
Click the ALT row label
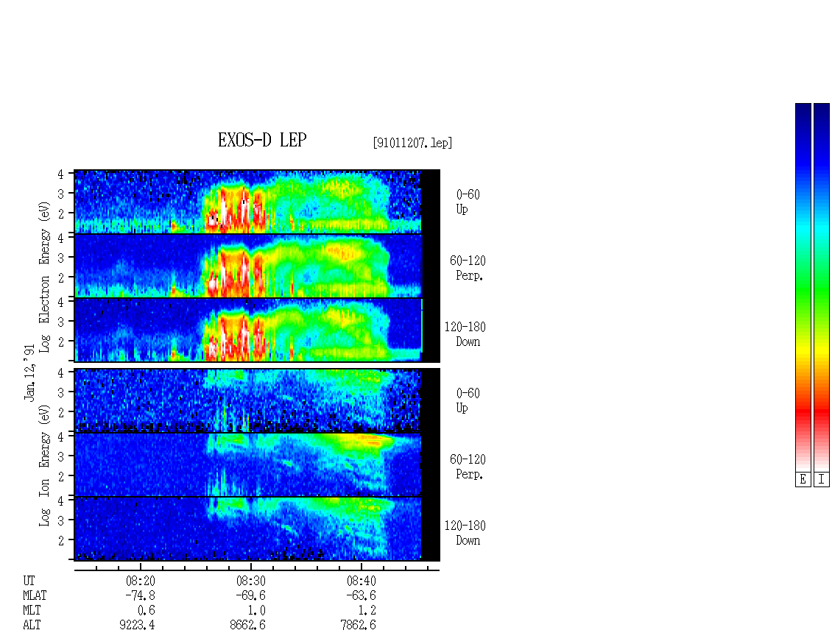pos(32,626)
